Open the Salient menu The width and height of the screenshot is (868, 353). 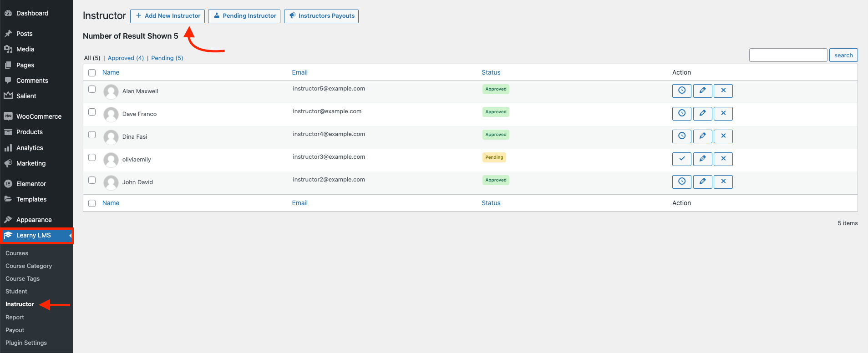36,96
